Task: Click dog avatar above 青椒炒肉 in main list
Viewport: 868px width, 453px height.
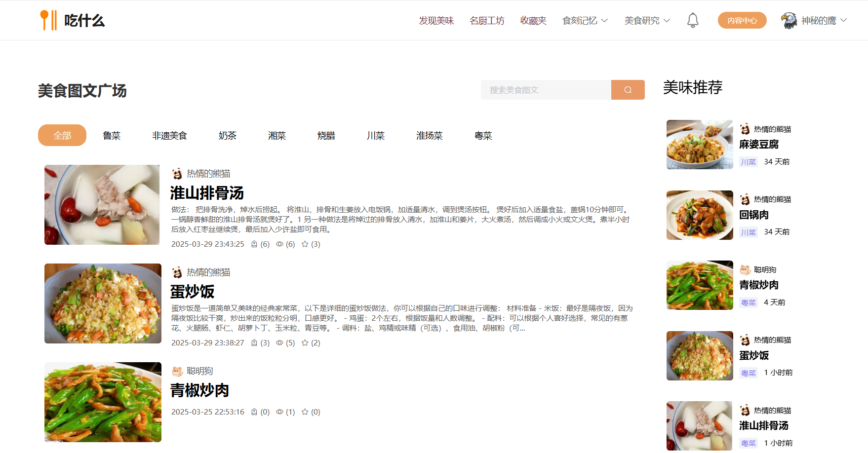Action: (177, 371)
